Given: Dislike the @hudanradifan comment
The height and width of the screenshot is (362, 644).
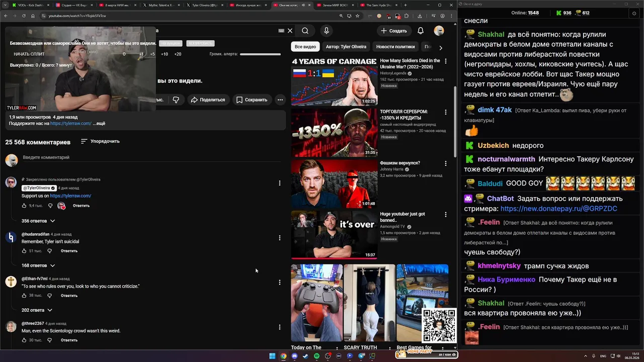Looking at the screenshot, I should point(50,251).
